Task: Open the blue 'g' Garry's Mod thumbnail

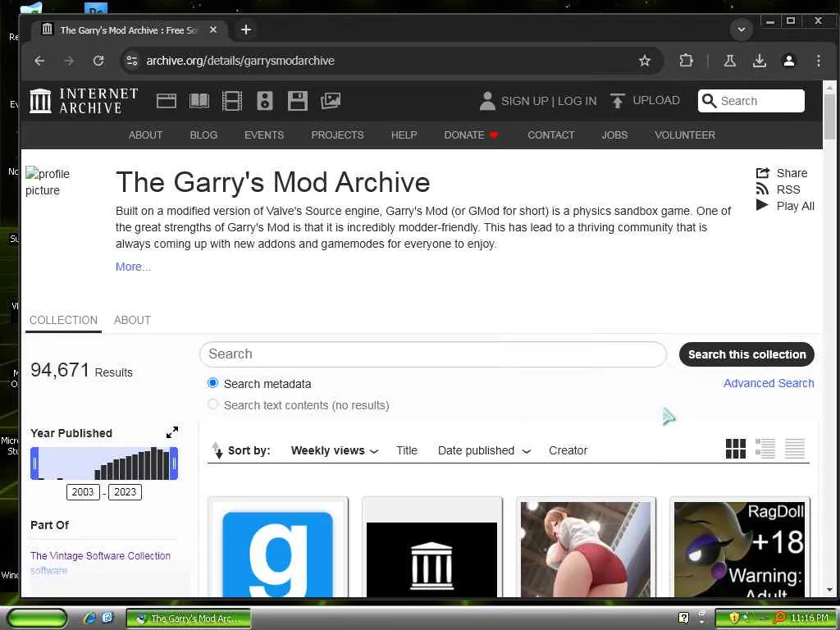Action: tap(277, 549)
